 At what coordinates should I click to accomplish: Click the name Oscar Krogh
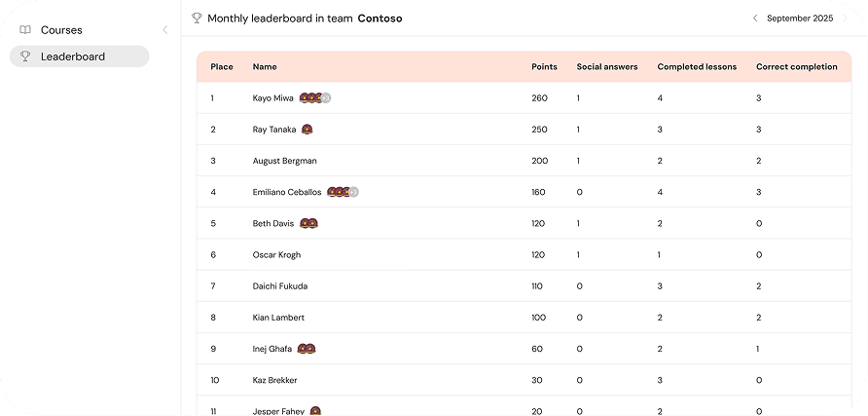pyautogui.click(x=276, y=254)
